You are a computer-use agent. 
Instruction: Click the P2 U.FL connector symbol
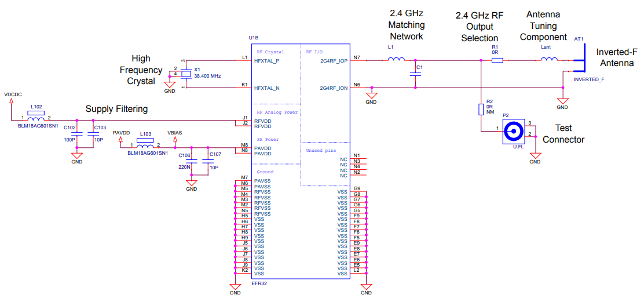pyautogui.click(x=514, y=132)
